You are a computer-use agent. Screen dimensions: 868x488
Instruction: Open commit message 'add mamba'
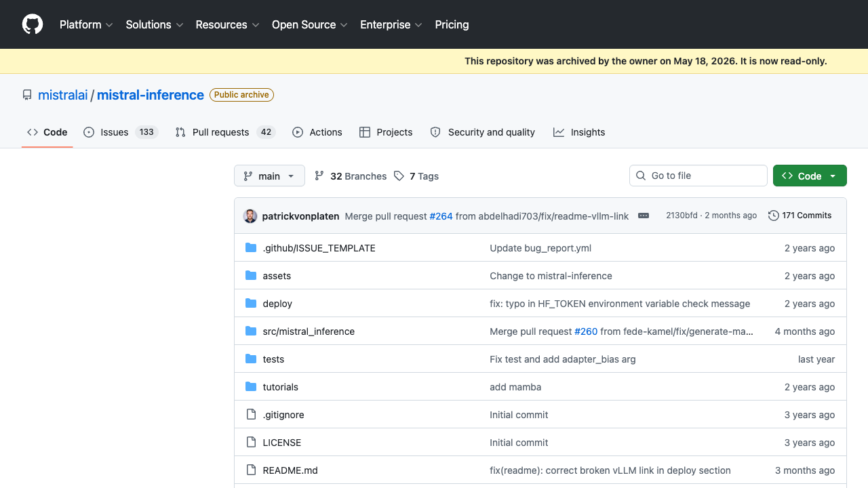point(515,387)
